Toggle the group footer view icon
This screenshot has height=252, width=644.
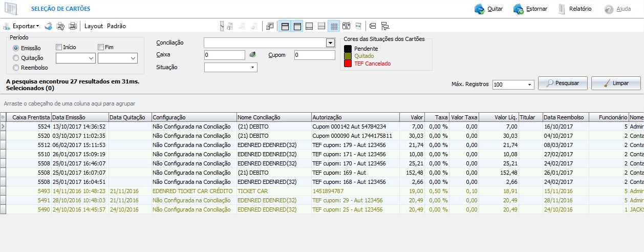click(321, 26)
